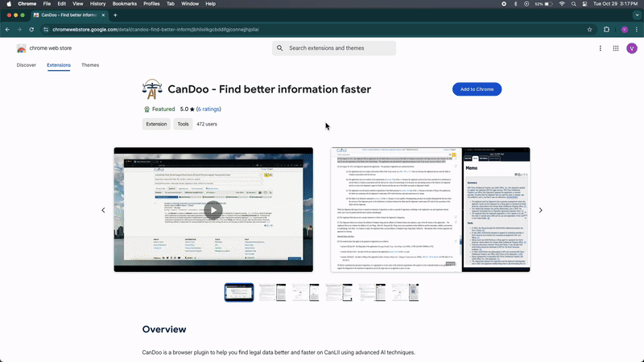The height and width of the screenshot is (362, 644).
Task: Show next carousel slide
Action: (540, 210)
